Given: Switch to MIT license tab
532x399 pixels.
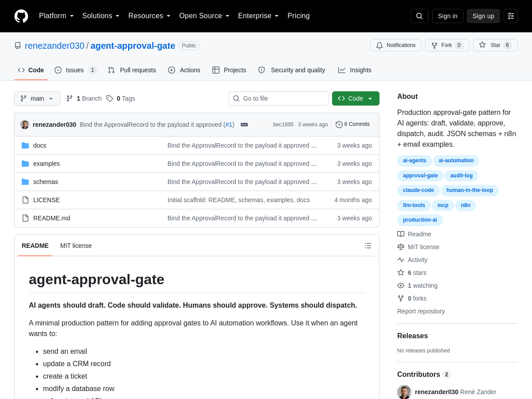Looking at the screenshot, I should pyautogui.click(x=76, y=246).
